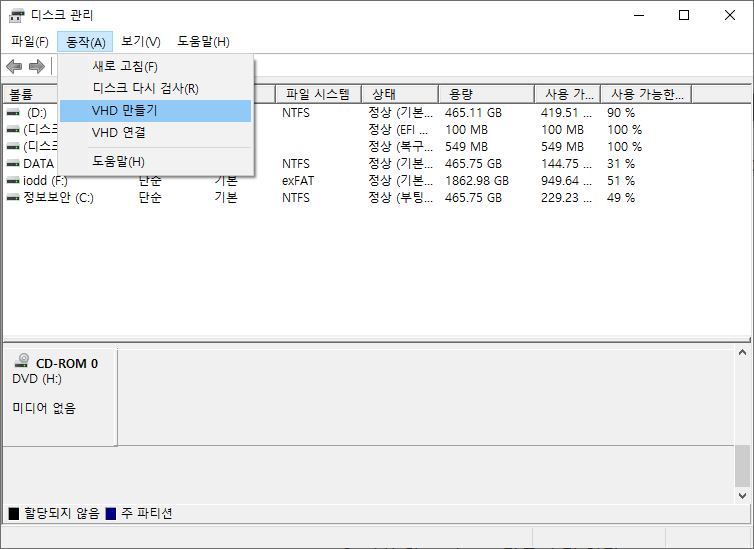
Task: Select the VHD 만들기 menu entry
Action: (156, 111)
